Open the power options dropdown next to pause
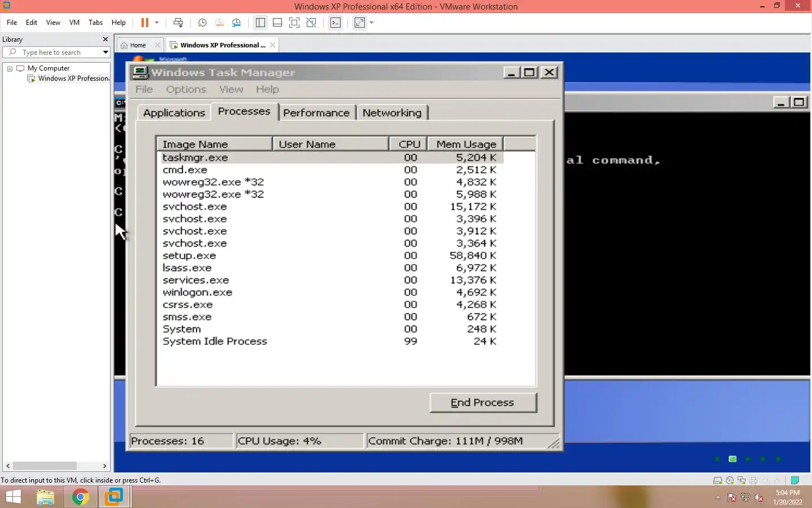812x508 pixels. (x=157, y=23)
